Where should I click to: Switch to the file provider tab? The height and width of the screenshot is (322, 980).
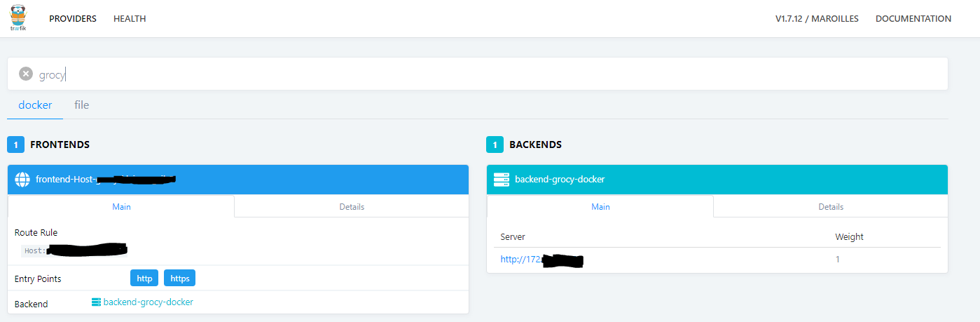pyautogui.click(x=82, y=105)
